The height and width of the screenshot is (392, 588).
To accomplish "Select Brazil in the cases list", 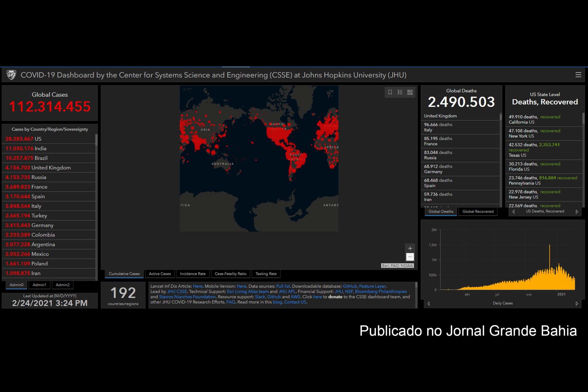I will point(49,158).
